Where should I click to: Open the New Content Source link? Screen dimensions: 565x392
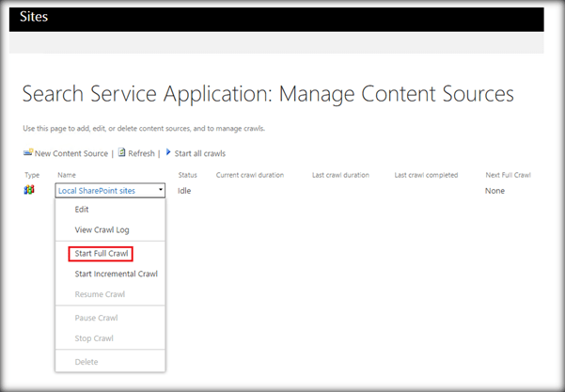click(x=71, y=153)
